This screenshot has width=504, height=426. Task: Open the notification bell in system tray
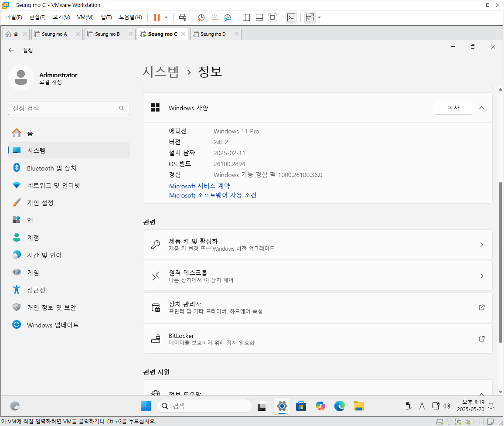pos(491,406)
